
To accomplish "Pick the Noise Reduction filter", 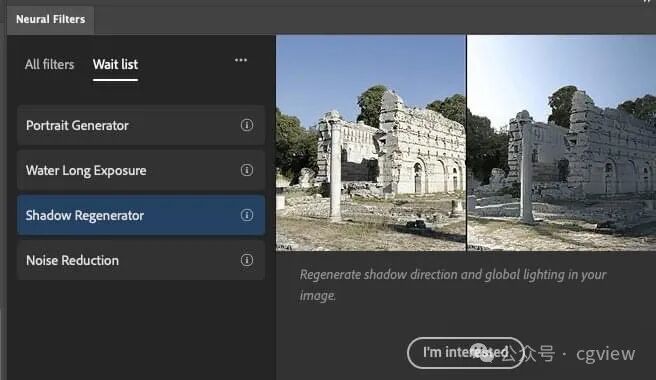I will [141, 260].
